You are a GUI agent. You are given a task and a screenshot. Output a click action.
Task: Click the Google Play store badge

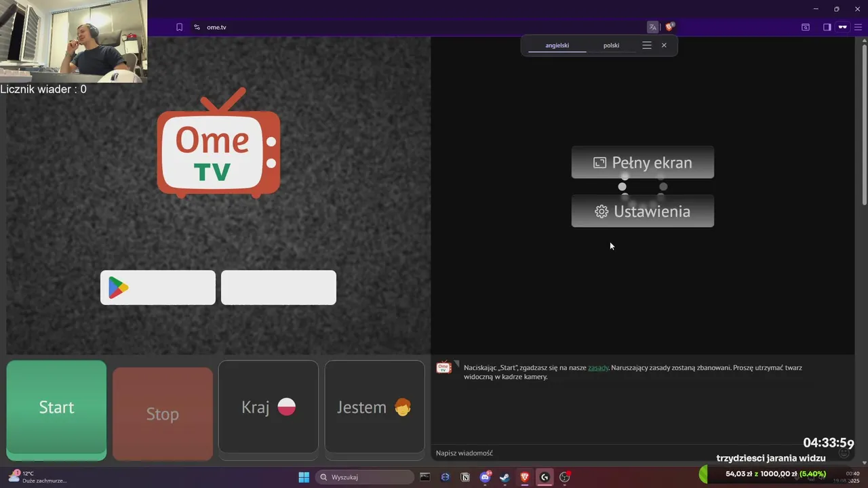tap(158, 287)
